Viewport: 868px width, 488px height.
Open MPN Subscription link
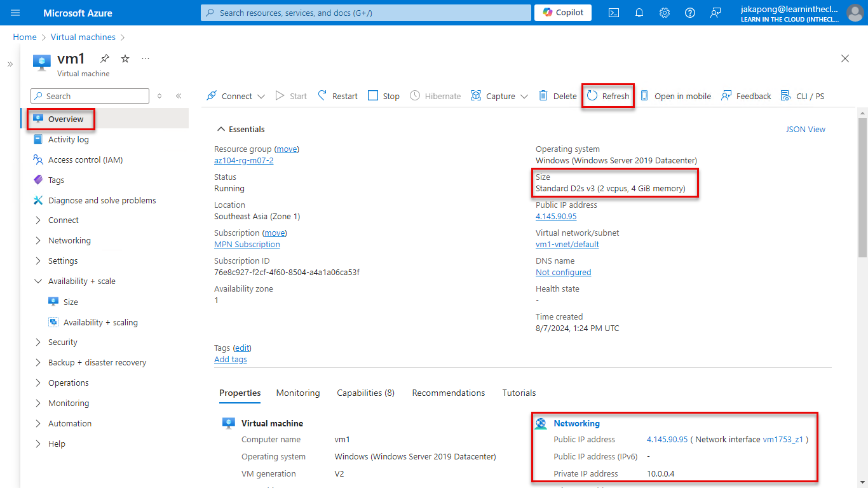(x=247, y=245)
